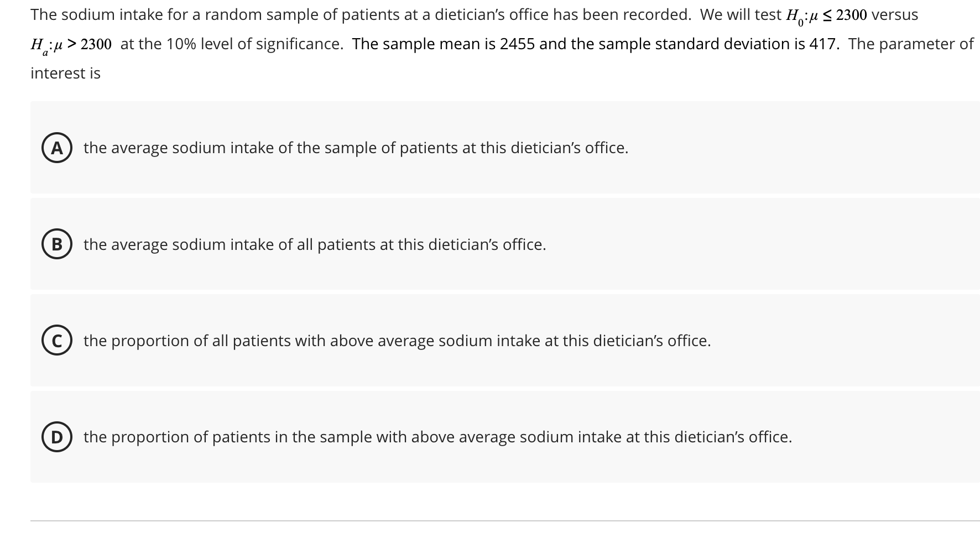Choose the sample proportion option

pos(437,437)
